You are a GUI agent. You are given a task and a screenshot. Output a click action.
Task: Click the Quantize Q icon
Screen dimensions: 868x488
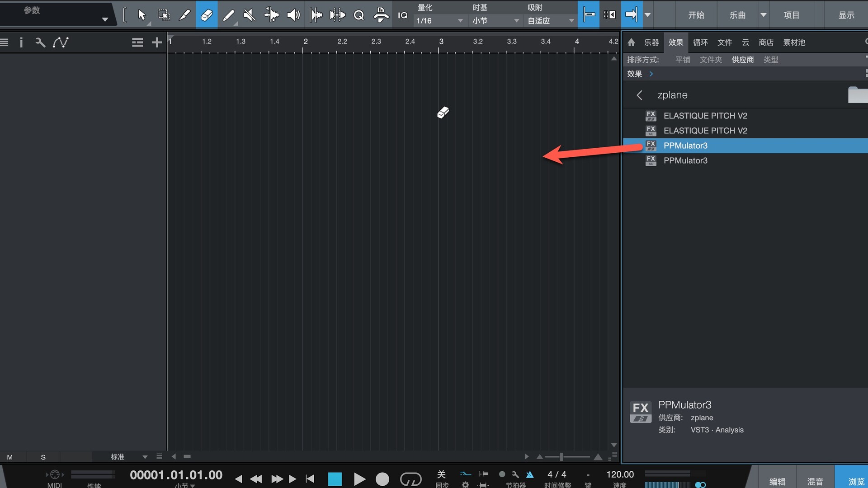click(x=359, y=15)
